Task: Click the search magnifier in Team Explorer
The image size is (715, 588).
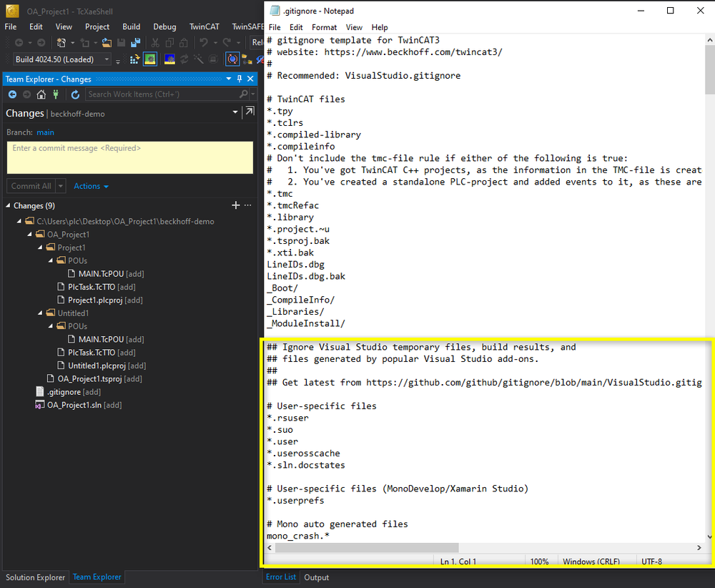Action: 244,94
